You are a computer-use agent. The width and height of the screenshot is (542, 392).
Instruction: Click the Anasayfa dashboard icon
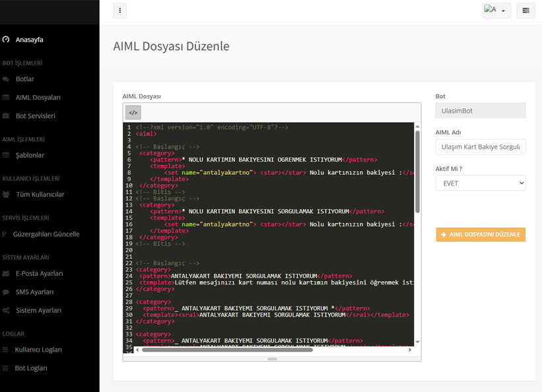6,40
